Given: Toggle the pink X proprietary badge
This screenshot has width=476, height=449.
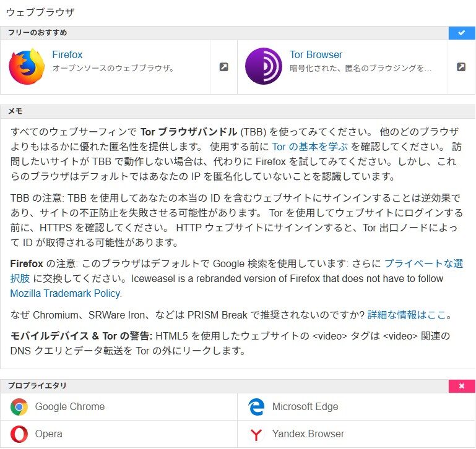Looking at the screenshot, I should [x=462, y=386].
